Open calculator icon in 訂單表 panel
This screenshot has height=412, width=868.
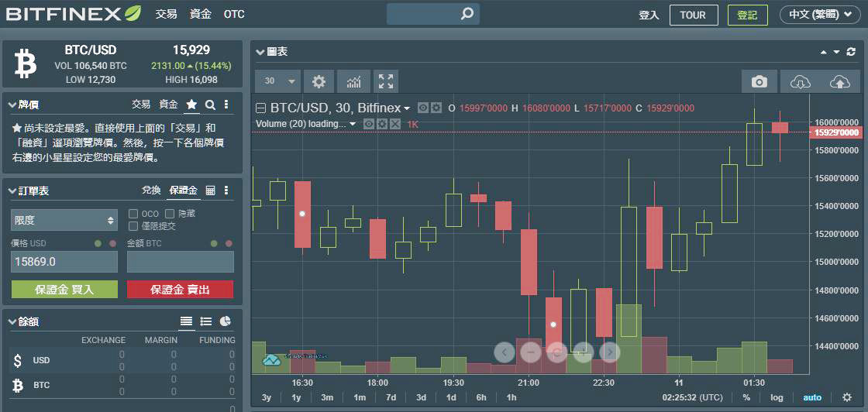point(210,191)
